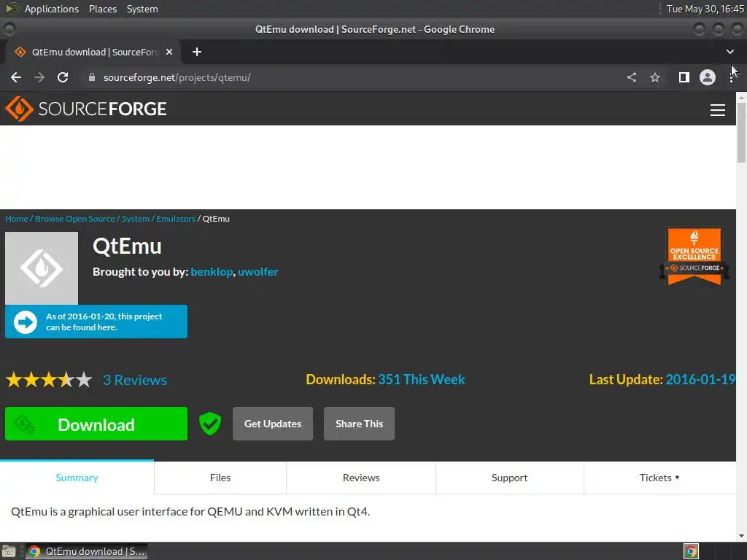Click the address bar URL field
The height and width of the screenshot is (560, 747).
tap(352, 77)
